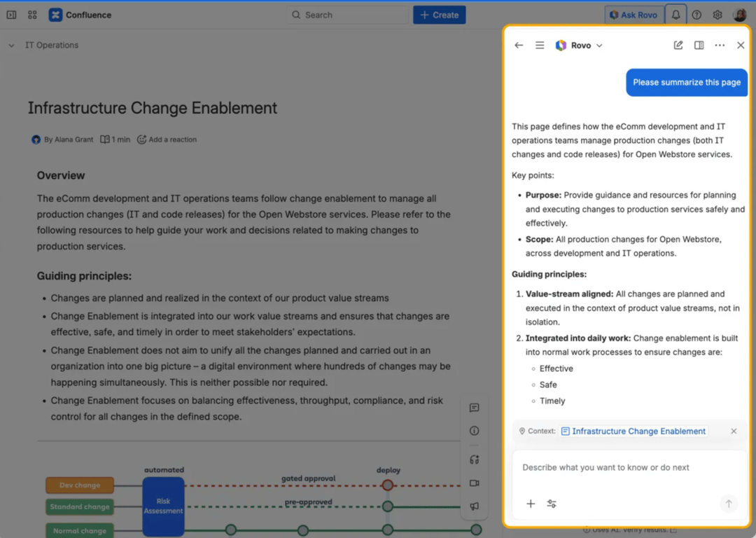Click the Risk Assessment diagram box
756x538 pixels.
pyautogui.click(x=163, y=506)
